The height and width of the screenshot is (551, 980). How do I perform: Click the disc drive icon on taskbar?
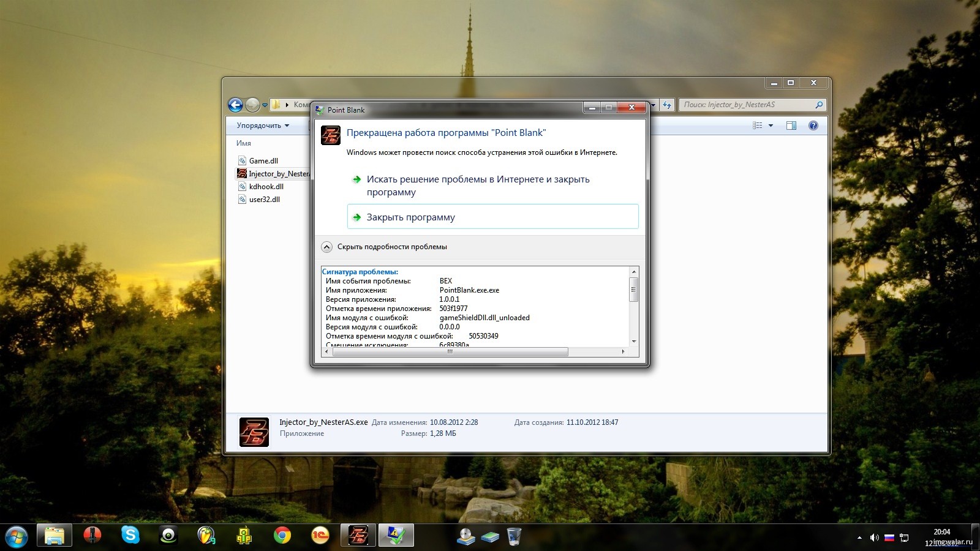tap(466, 537)
